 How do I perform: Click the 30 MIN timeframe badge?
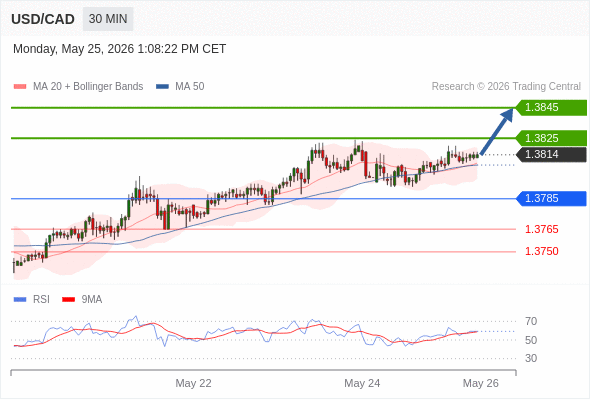[x=108, y=19]
